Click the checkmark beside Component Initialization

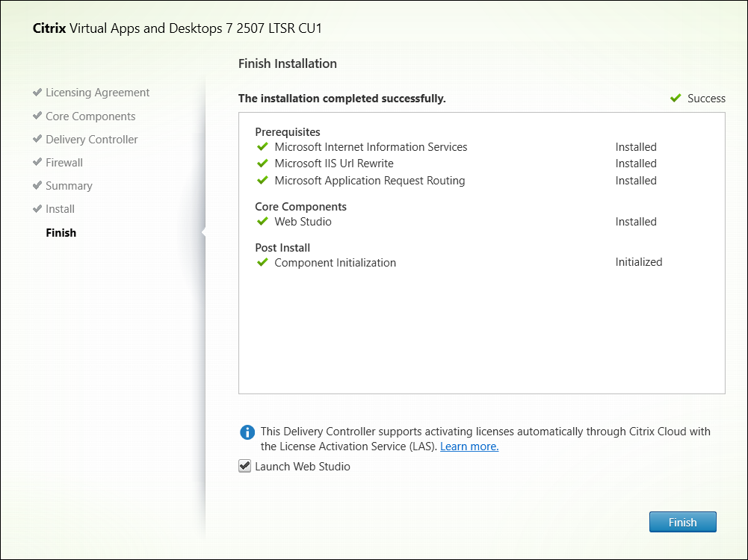point(262,263)
